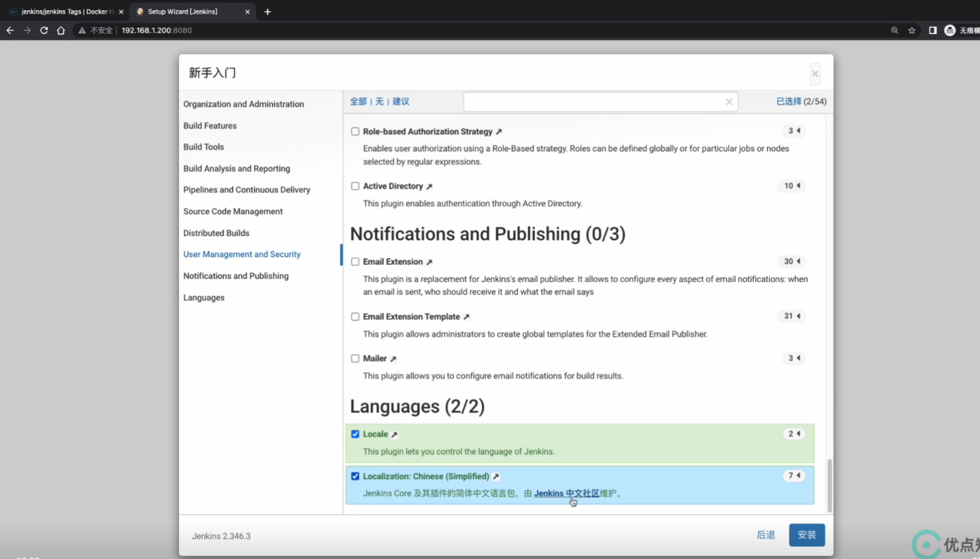Uncheck Localization: Chinese (Simplified) plugin

355,476
